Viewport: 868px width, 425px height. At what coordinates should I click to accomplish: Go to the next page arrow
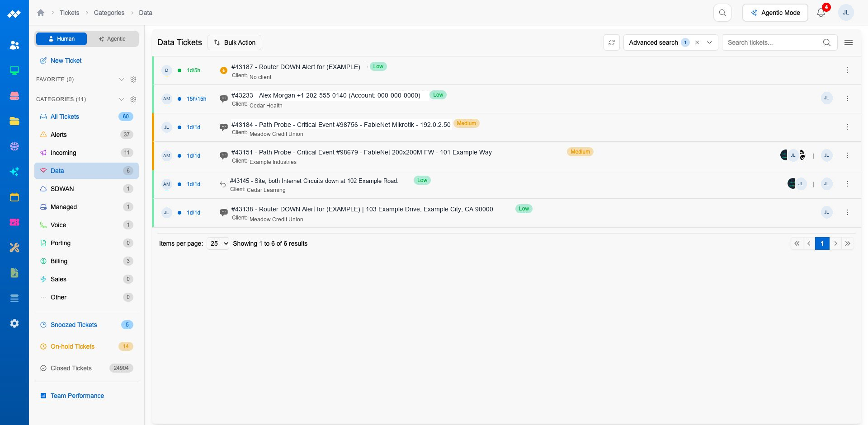(x=835, y=243)
